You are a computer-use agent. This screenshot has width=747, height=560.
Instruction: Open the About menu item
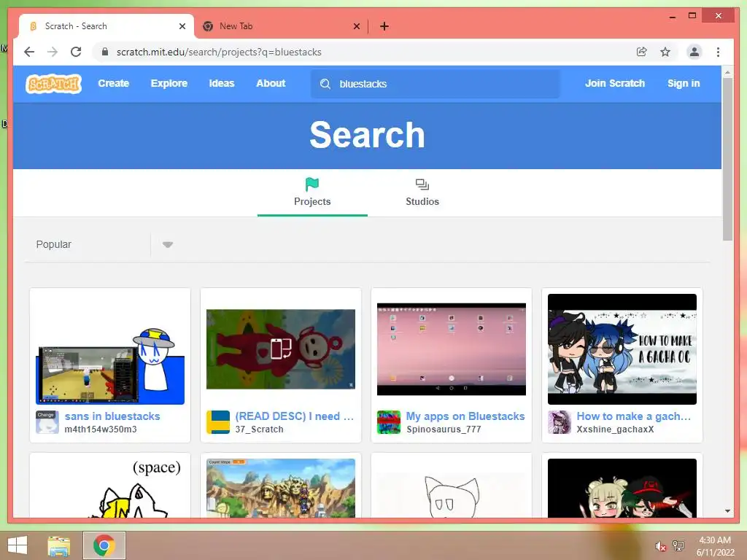[271, 83]
